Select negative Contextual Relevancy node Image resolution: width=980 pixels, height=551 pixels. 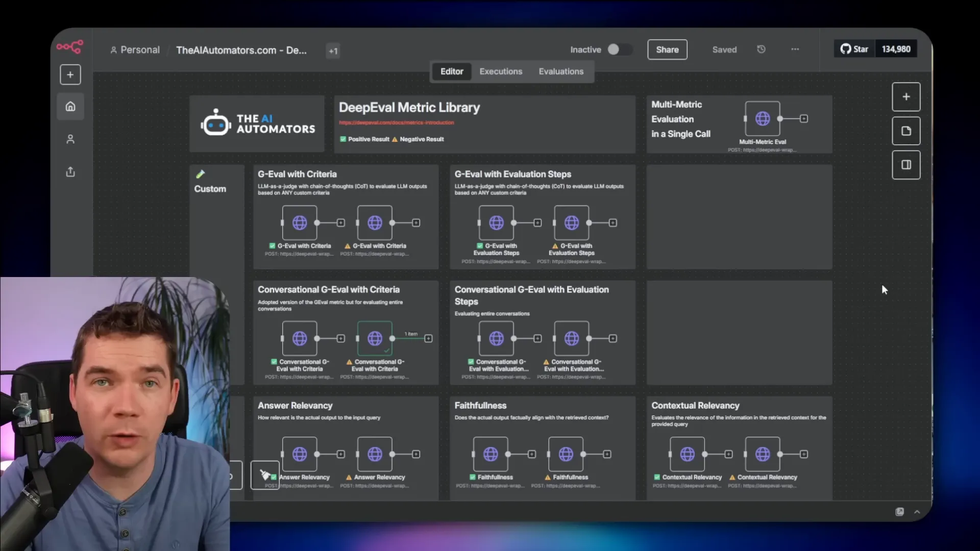click(x=763, y=454)
